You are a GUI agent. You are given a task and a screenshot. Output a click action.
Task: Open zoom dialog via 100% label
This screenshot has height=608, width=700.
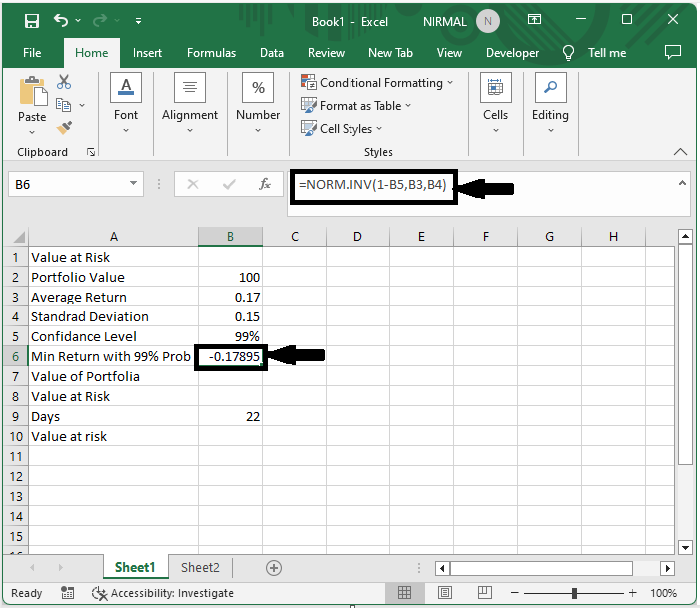click(663, 593)
